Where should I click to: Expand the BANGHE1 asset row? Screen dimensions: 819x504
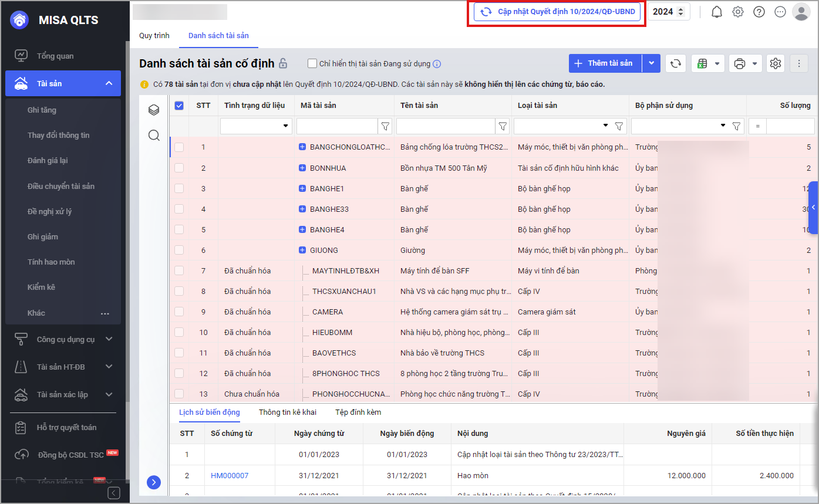302,189
